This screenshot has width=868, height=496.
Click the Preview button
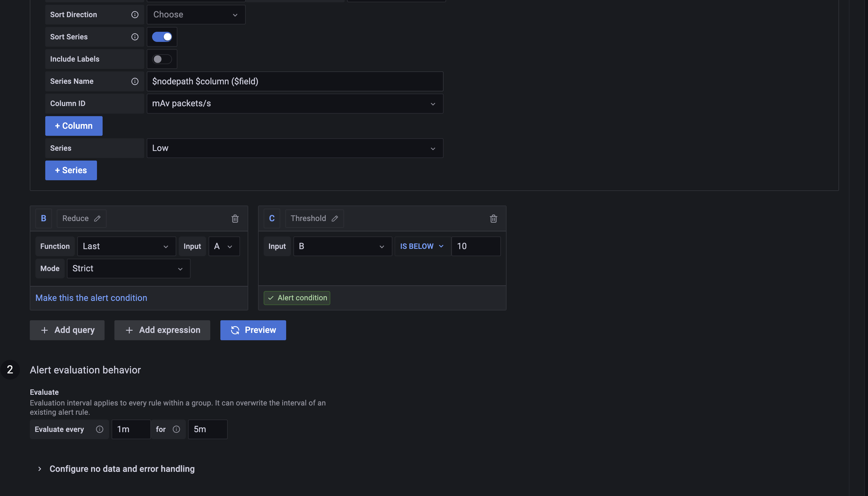tap(253, 330)
